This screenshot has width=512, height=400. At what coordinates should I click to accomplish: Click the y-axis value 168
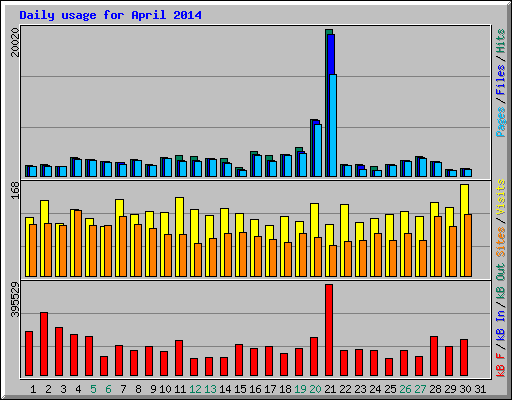15,190
